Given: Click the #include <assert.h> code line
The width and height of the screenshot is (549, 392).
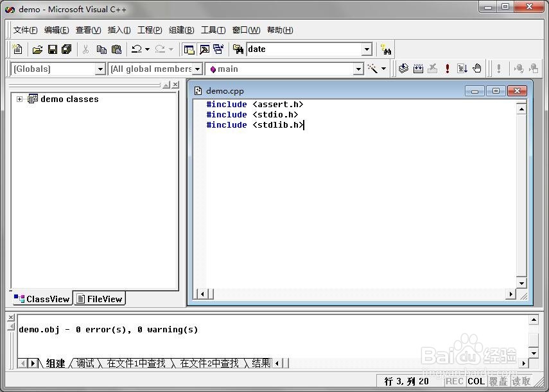Looking at the screenshot, I should click(254, 104).
